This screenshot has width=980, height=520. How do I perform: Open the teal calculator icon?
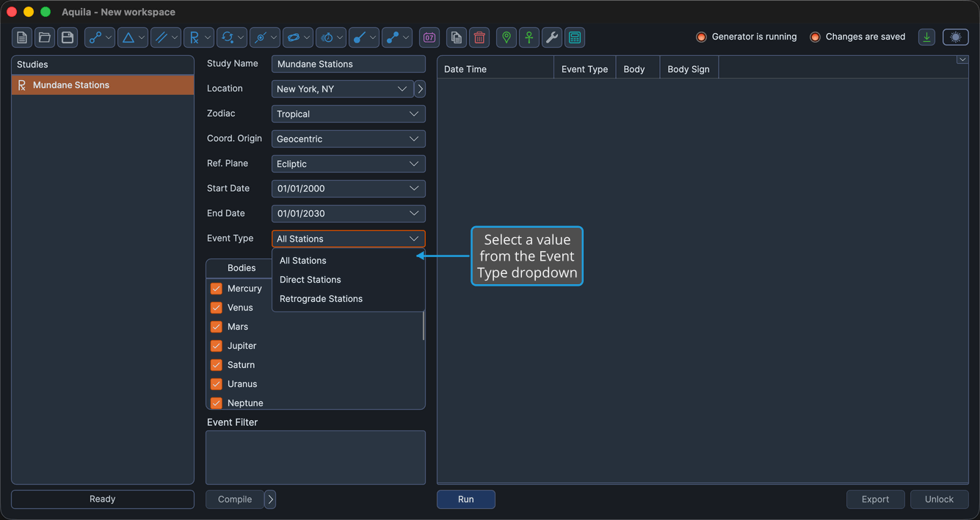tap(575, 37)
